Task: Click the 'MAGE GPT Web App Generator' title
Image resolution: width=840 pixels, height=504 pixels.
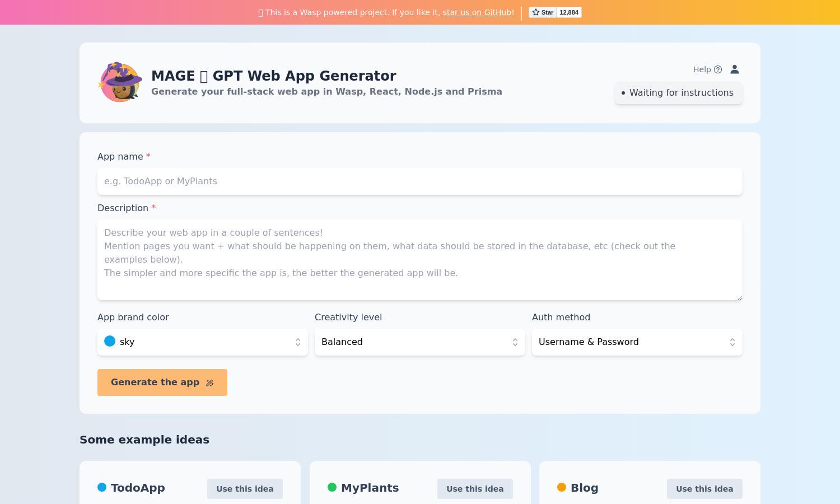Action: [274, 76]
